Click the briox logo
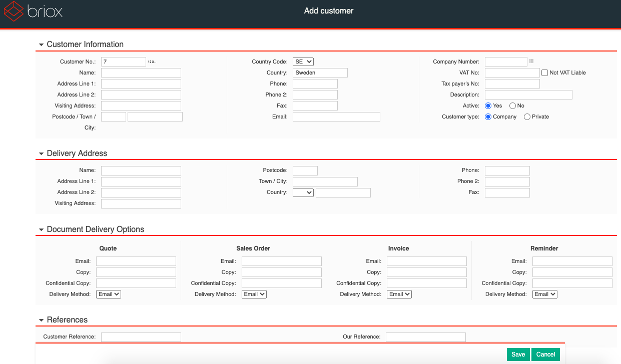Image resolution: width=621 pixels, height=364 pixels. tap(34, 12)
